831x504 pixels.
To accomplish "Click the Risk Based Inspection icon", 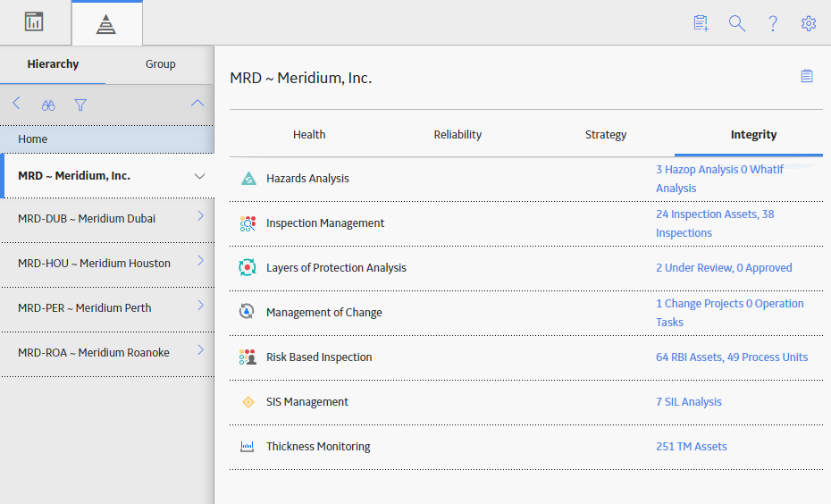I will 248,357.
